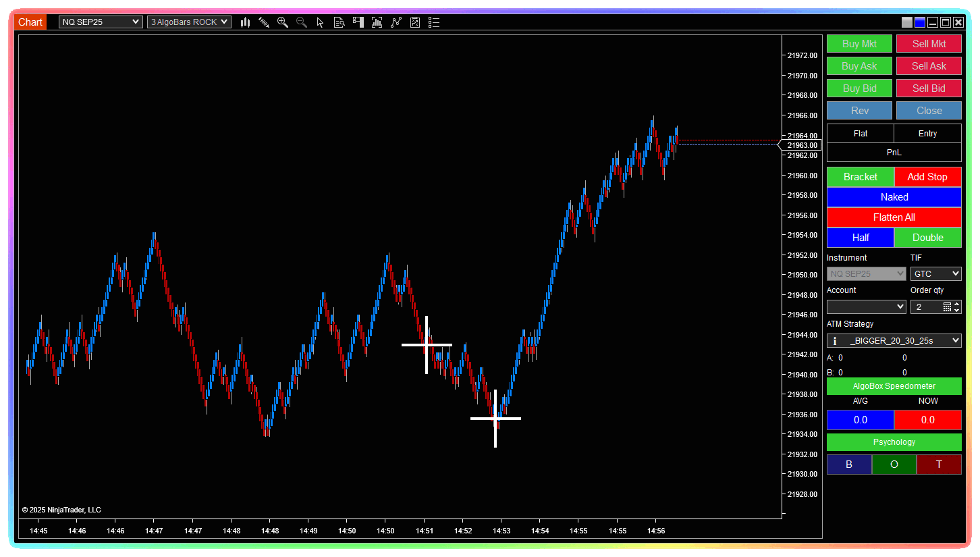The width and height of the screenshot is (980, 557).
Task: Click the Chart tab label
Action: click(30, 22)
